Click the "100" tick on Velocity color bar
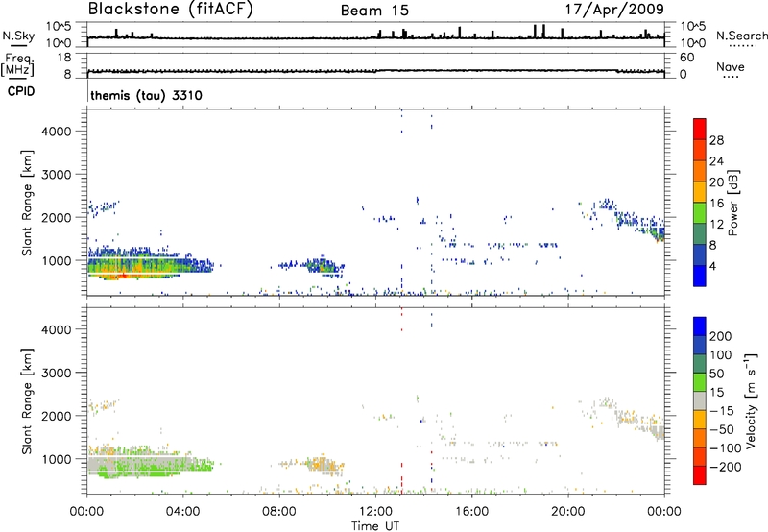 tap(721, 355)
